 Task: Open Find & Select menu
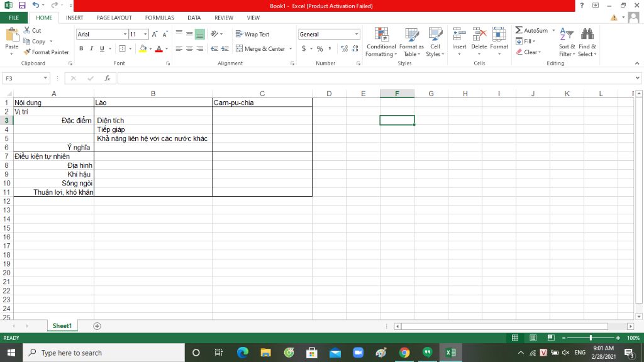[x=587, y=42]
